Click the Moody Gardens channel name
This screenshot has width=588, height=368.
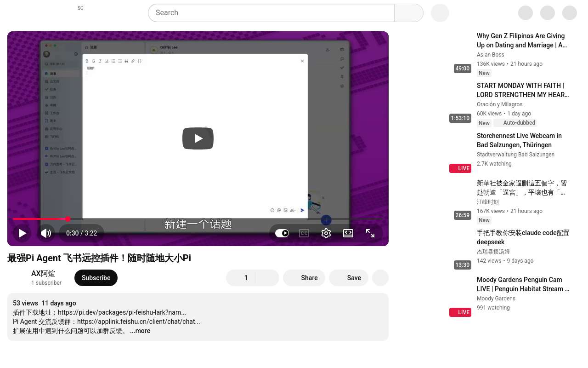496,299
